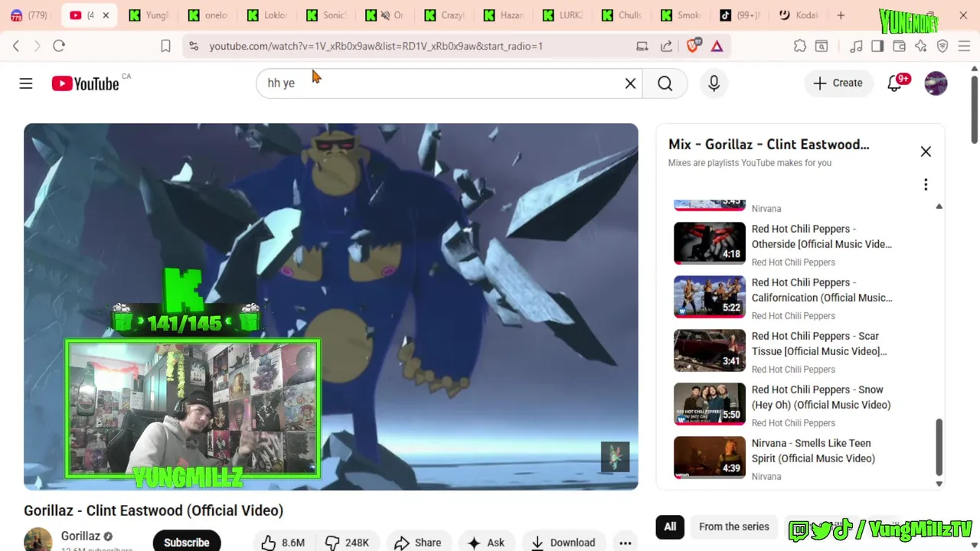Select the From the series chip
This screenshot has width=980, height=551.
pyautogui.click(x=733, y=527)
